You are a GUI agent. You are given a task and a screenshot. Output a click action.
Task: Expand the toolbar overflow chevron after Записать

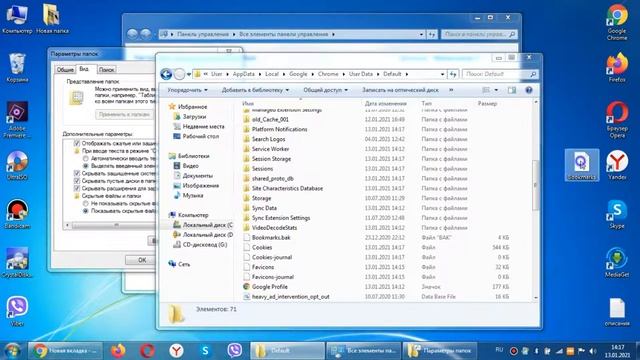click(451, 90)
